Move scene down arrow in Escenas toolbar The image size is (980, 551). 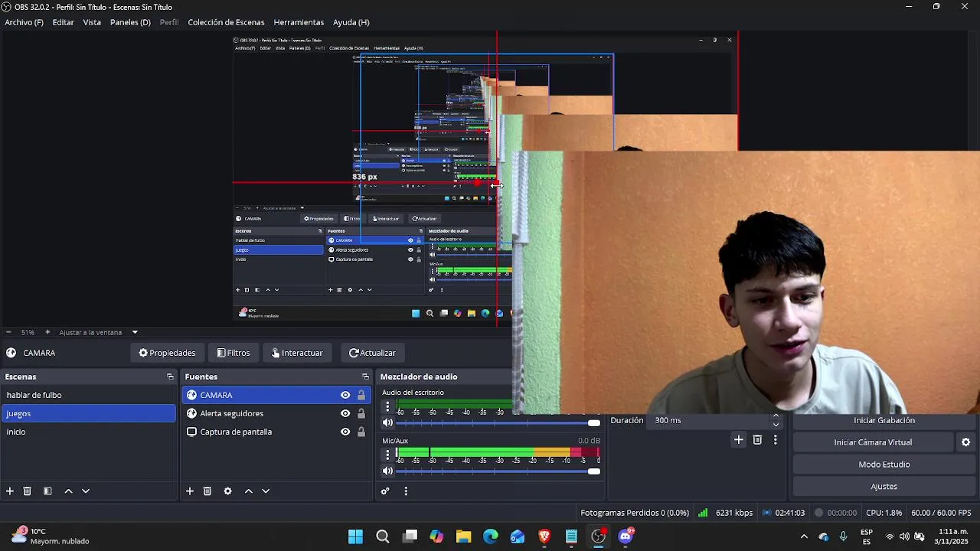[86, 491]
